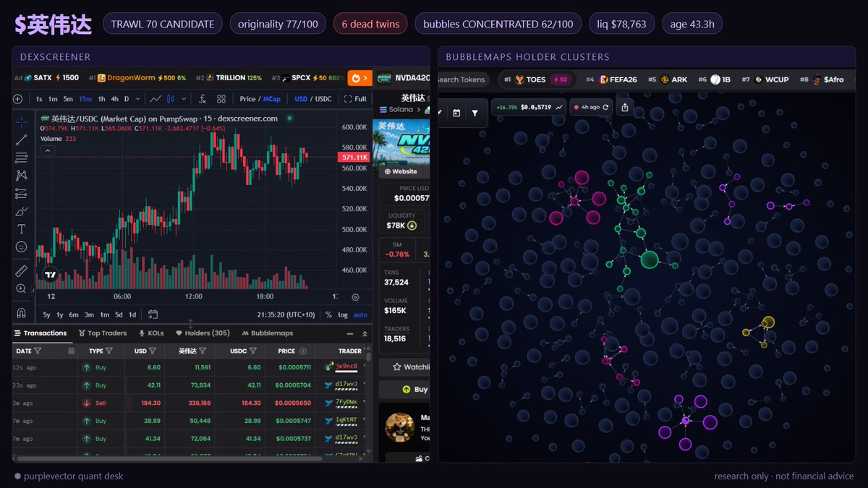Toggle PRICE column dollar unit icon
This screenshot has height=488, width=868.
[305, 351]
